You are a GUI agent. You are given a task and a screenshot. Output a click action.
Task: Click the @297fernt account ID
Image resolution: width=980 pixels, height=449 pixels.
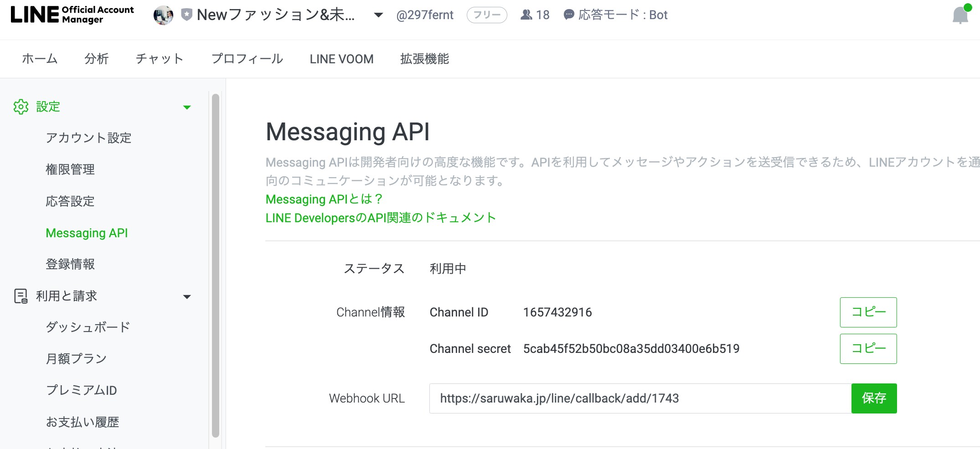[425, 15]
